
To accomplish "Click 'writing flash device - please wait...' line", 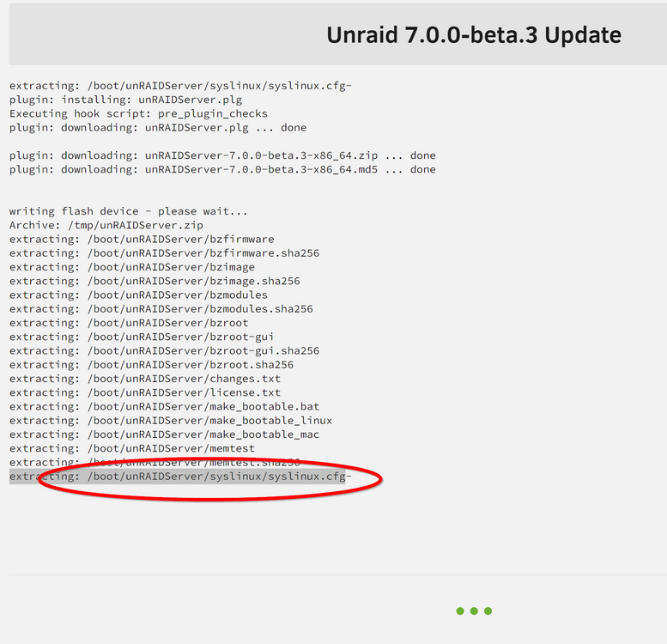I will (x=129, y=211).
